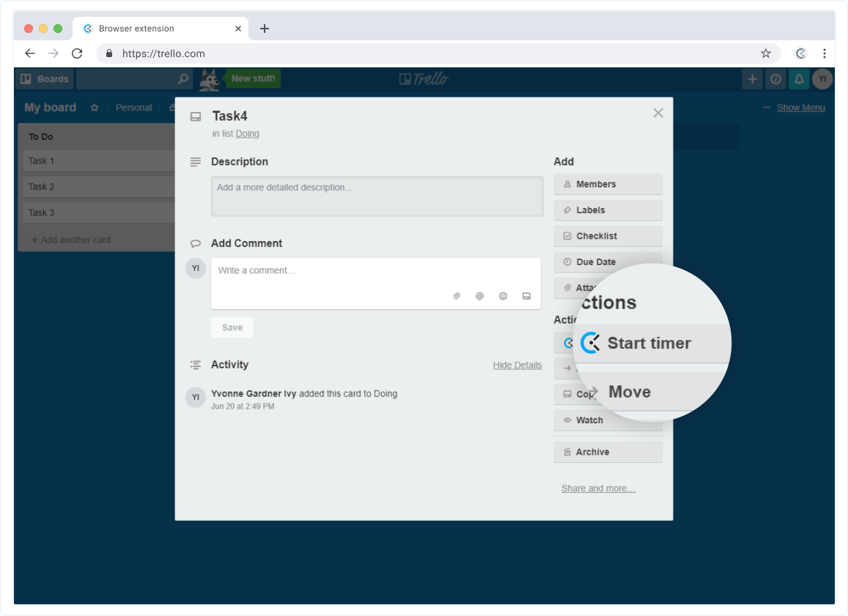Attach a file using the paperclip in the comment box

tap(457, 296)
